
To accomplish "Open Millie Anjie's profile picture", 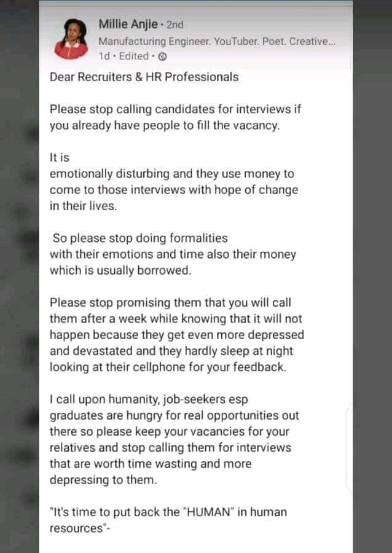I will [71, 39].
